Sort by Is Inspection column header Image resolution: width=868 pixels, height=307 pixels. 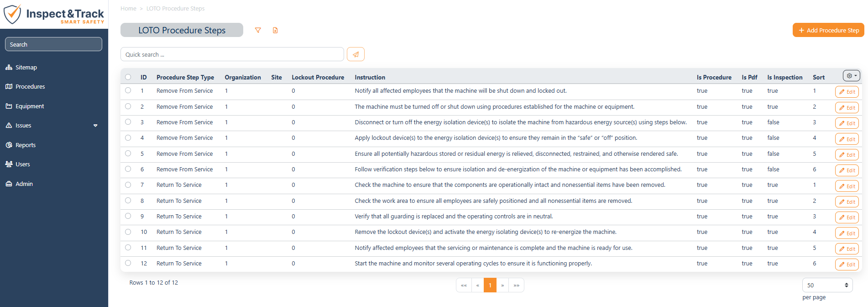click(784, 77)
